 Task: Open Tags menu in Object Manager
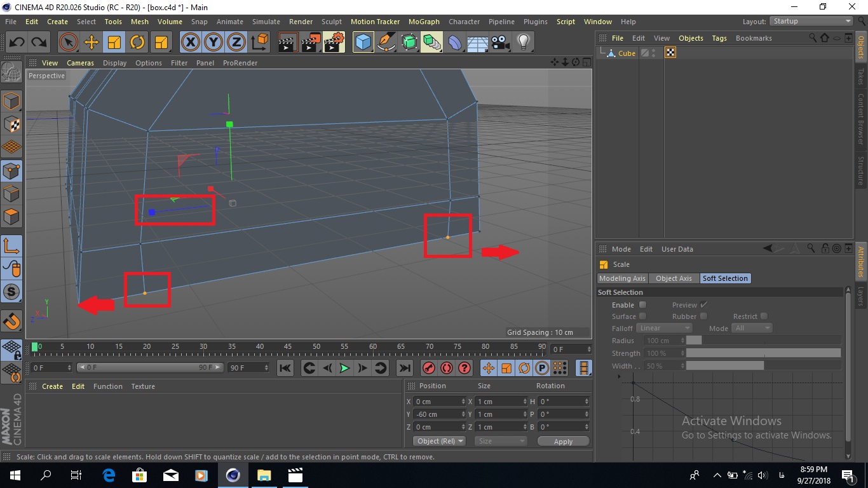point(719,38)
